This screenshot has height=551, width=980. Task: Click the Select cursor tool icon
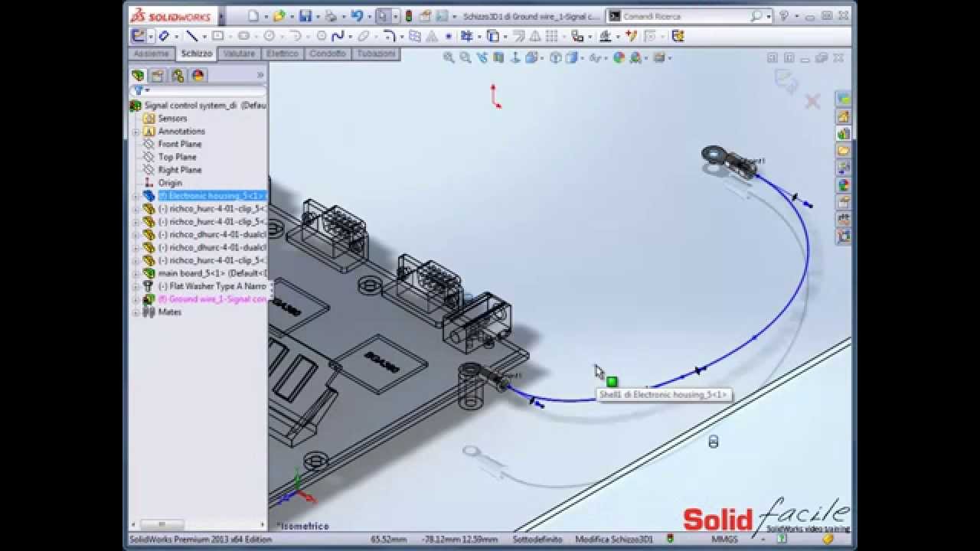point(382,16)
